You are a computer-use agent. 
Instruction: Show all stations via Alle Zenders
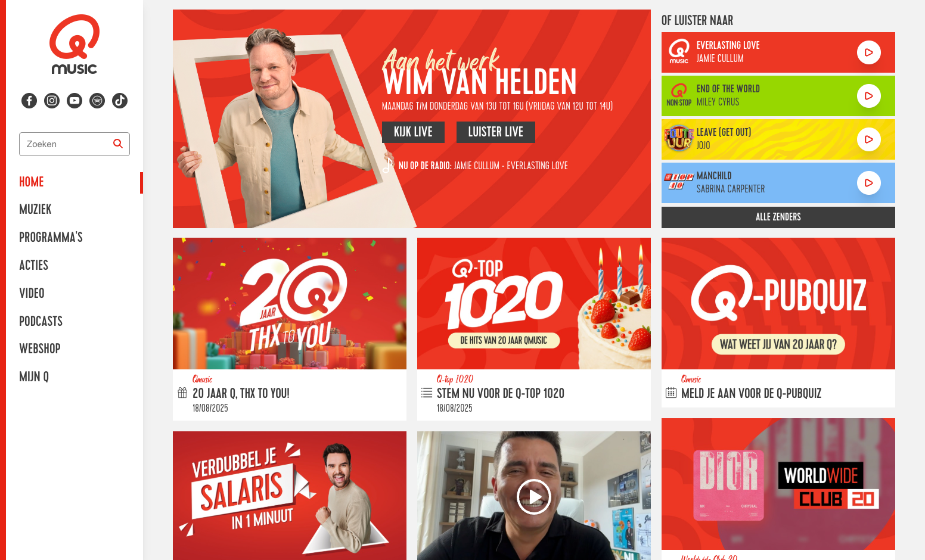(778, 217)
